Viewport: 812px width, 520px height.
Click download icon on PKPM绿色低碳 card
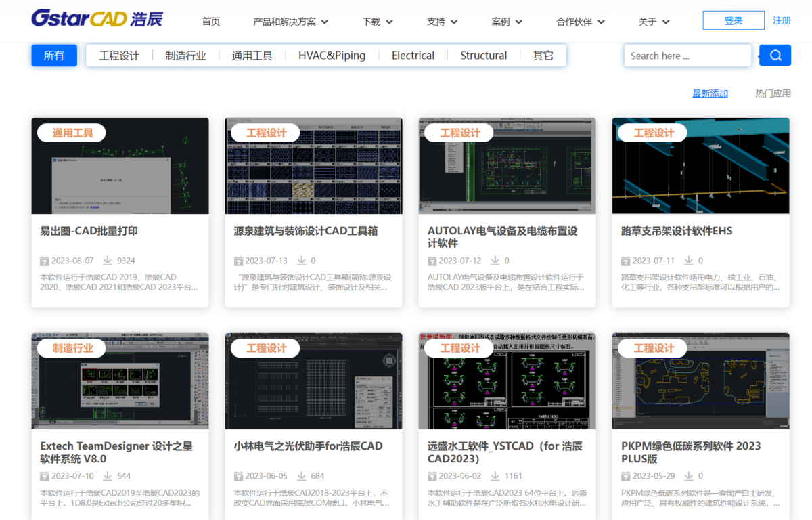point(689,476)
